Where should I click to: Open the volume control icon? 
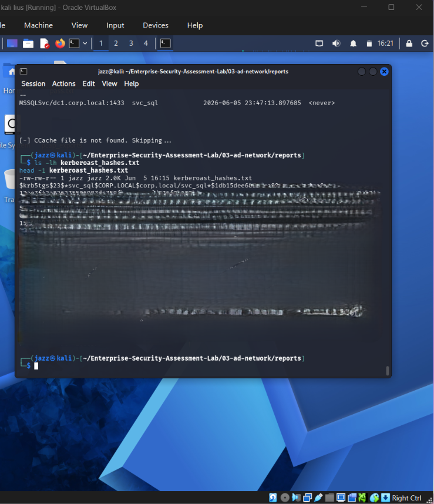click(336, 43)
